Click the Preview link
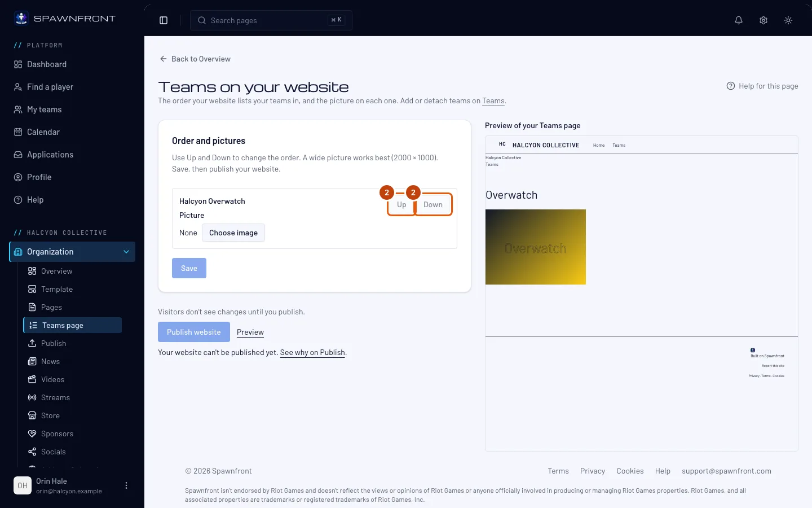 250,332
